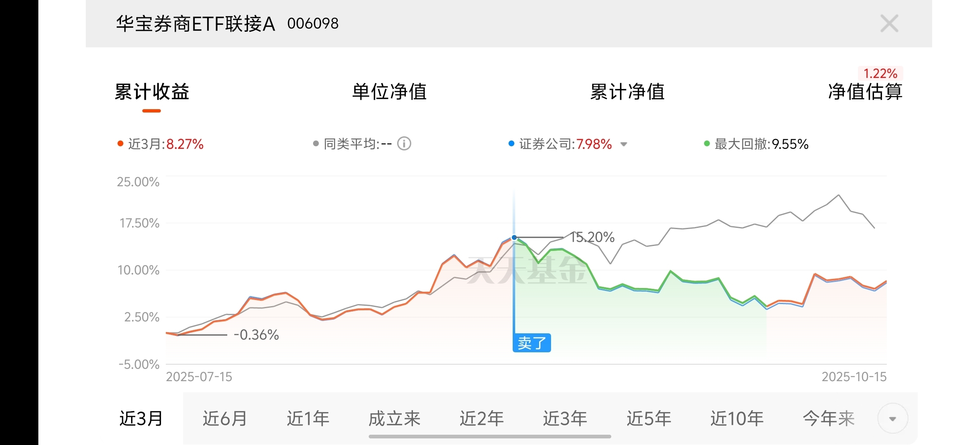Switch to the 单位净值 tab
This screenshot has height=445, width=980.
[389, 91]
